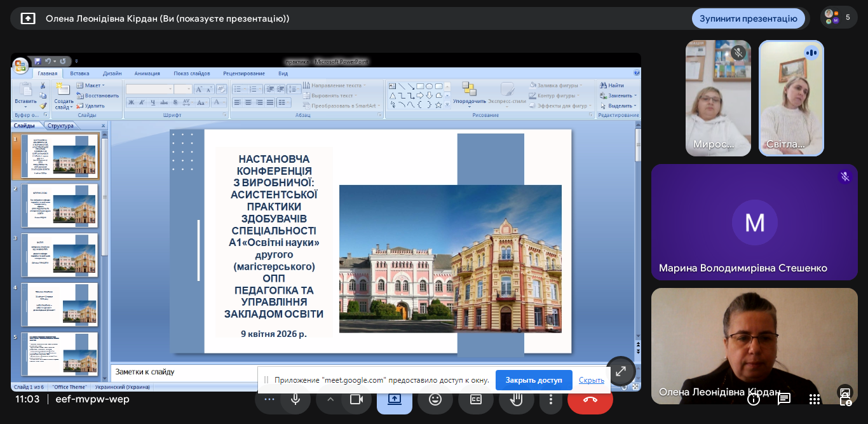Click the red leave call button
Viewport: 868px width, 424px height.
coord(590,399)
